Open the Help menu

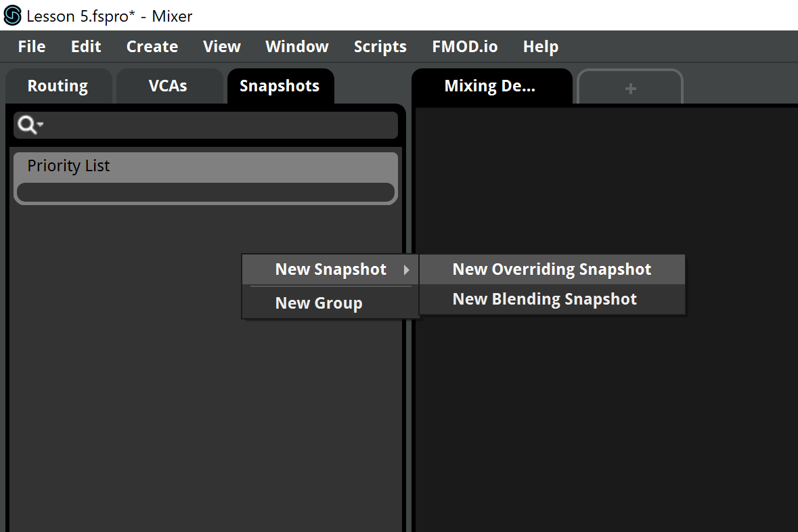point(541,46)
